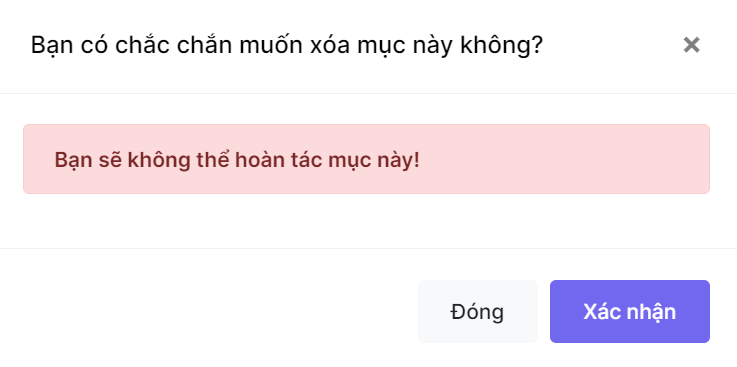Click the dialog title 'Bạn có chắc chắn muốn xóa'
This screenshot has width=737, height=367.
tap(189, 46)
